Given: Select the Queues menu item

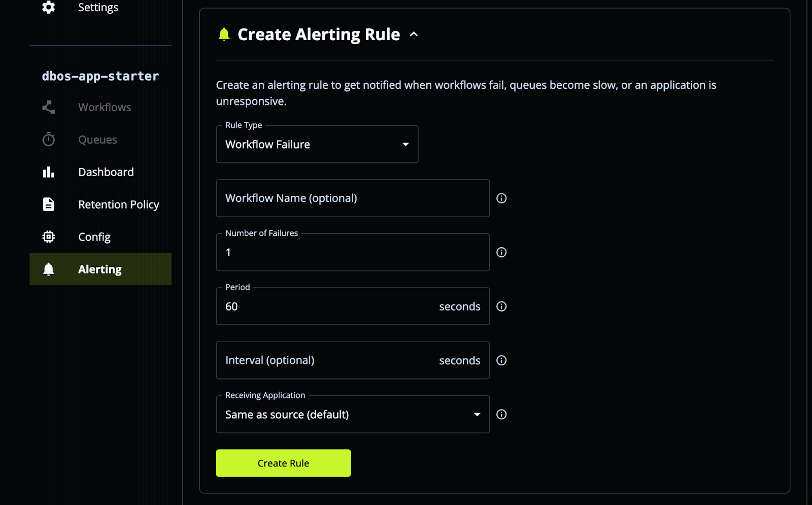Looking at the screenshot, I should point(97,139).
